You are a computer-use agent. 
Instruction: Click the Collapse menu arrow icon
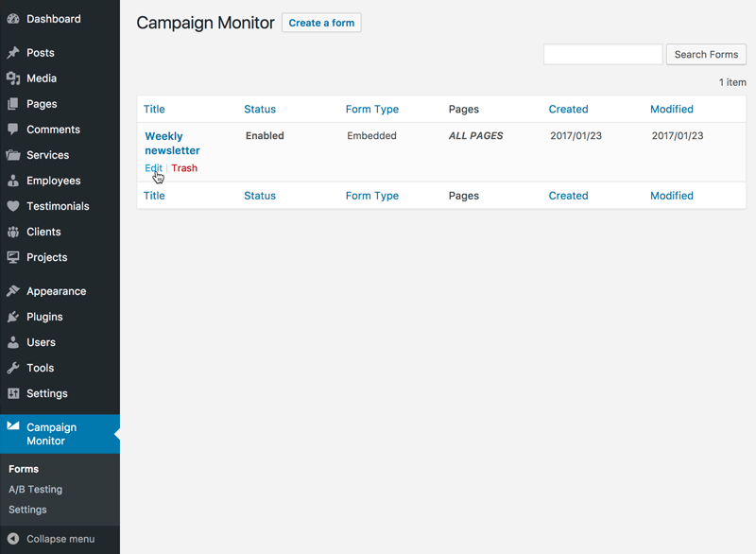pyautogui.click(x=13, y=539)
